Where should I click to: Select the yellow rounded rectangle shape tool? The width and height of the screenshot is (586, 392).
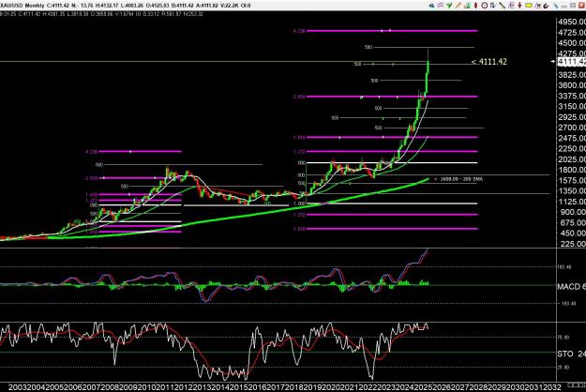[529, 6]
